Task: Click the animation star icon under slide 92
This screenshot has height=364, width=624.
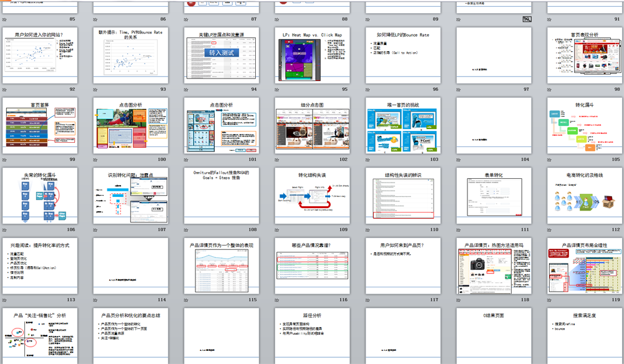Action: click(x=6, y=89)
